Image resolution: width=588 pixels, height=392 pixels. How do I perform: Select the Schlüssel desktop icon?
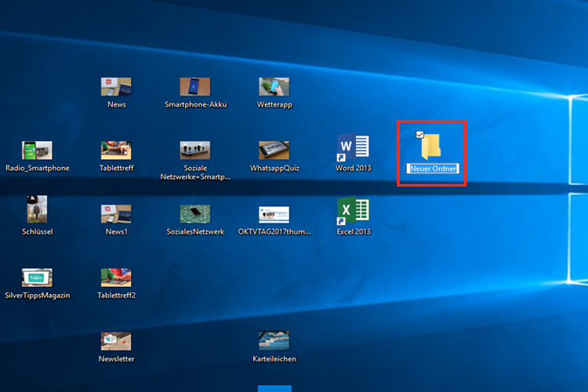(37, 209)
